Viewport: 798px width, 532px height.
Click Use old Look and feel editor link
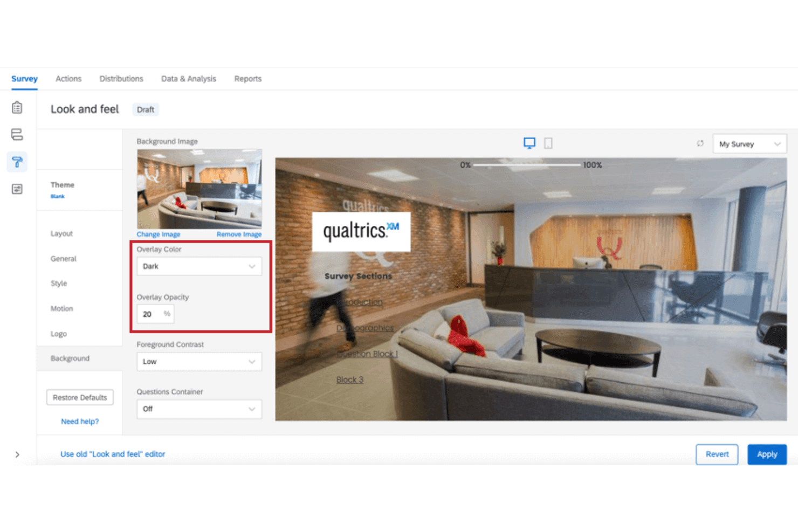coord(113,454)
